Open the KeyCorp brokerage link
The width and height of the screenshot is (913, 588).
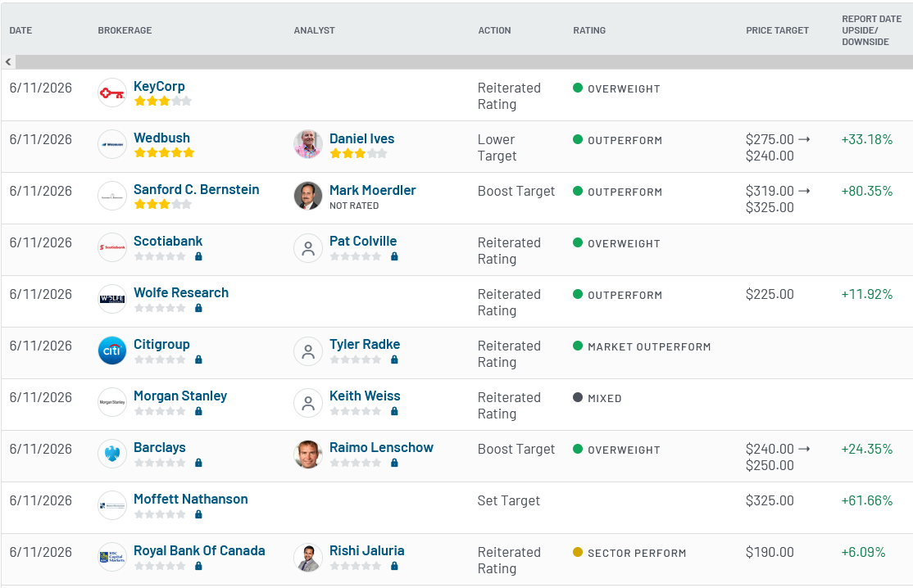click(x=159, y=86)
